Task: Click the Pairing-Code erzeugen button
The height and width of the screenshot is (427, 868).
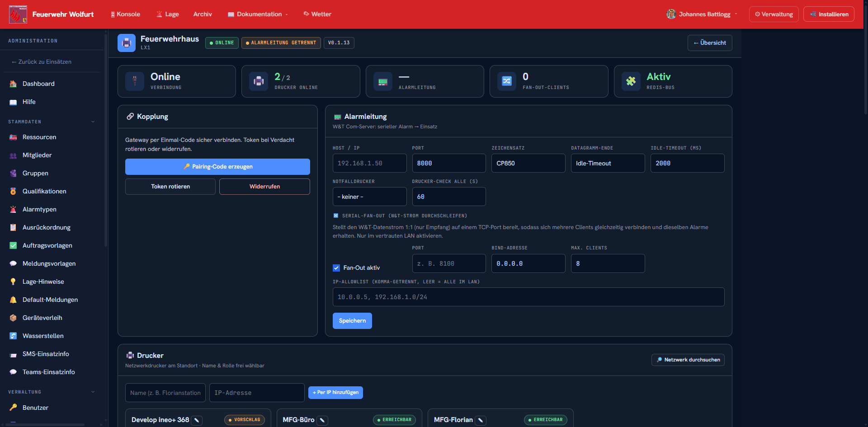Action: coord(217,167)
